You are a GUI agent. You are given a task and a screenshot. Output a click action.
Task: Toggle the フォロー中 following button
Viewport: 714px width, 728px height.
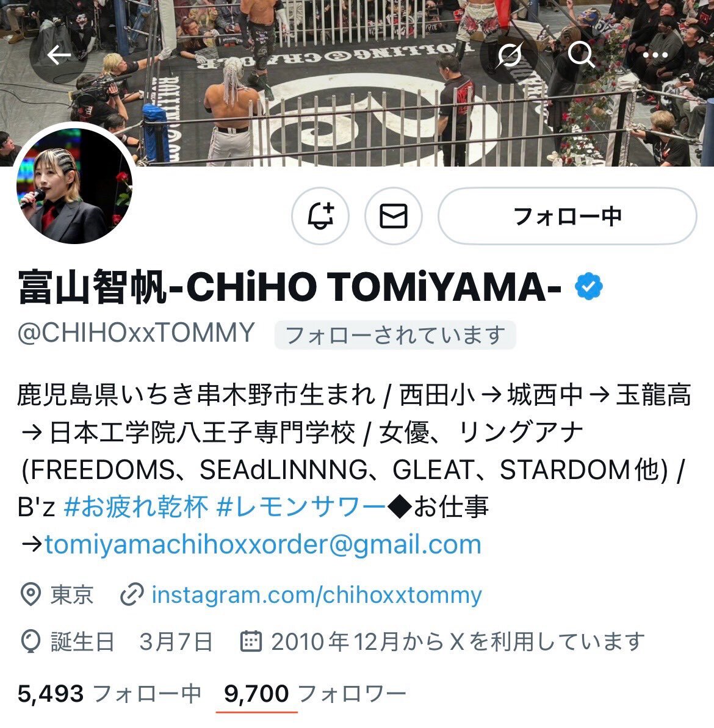coord(568,216)
